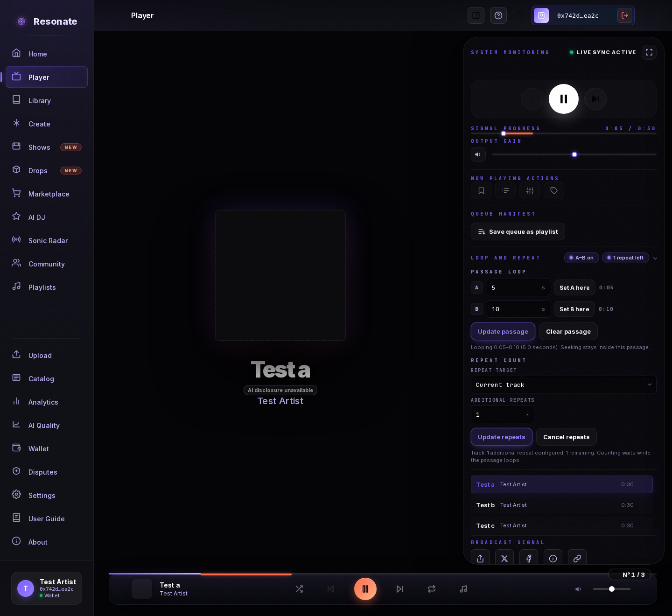Image resolution: width=672 pixels, height=616 pixels.
Task: Bookmark the now playing track
Action: [x=481, y=190]
